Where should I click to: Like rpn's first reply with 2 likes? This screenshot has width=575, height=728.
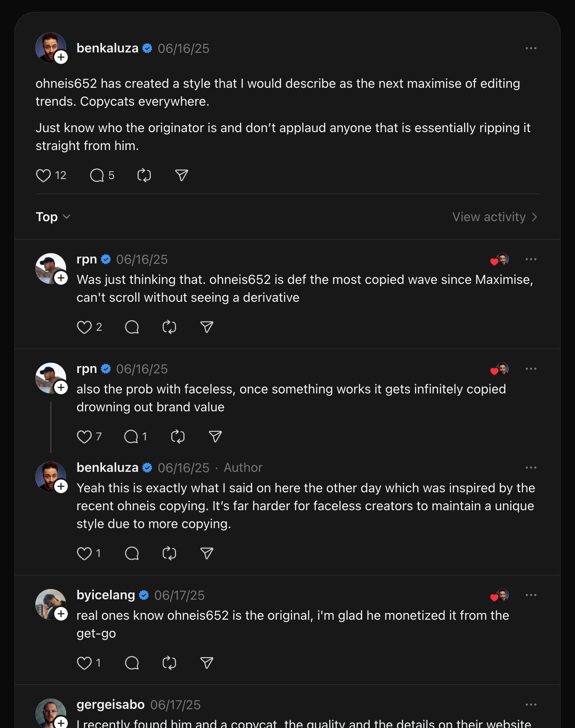[x=84, y=327]
